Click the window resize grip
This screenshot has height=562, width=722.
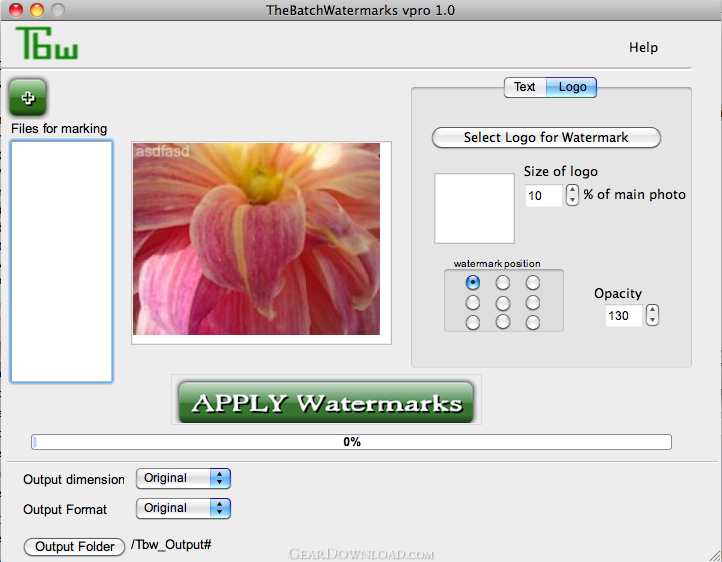(715, 555)
